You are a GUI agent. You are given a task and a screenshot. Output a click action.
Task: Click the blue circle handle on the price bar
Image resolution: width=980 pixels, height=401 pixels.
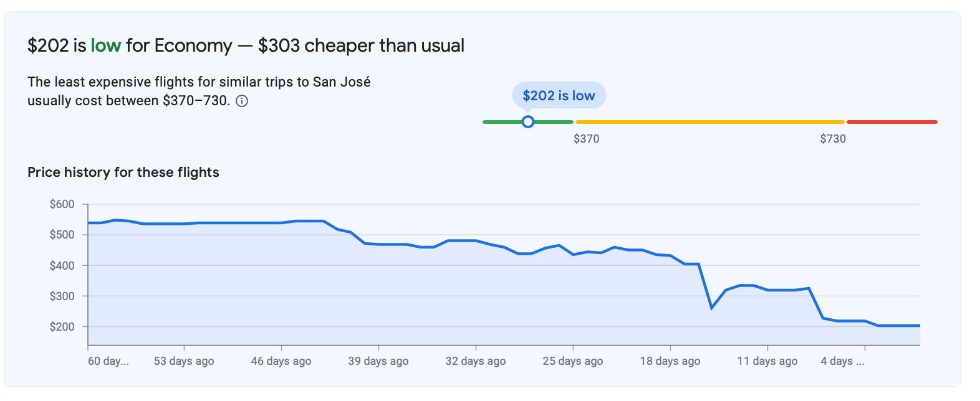[528, 122]
